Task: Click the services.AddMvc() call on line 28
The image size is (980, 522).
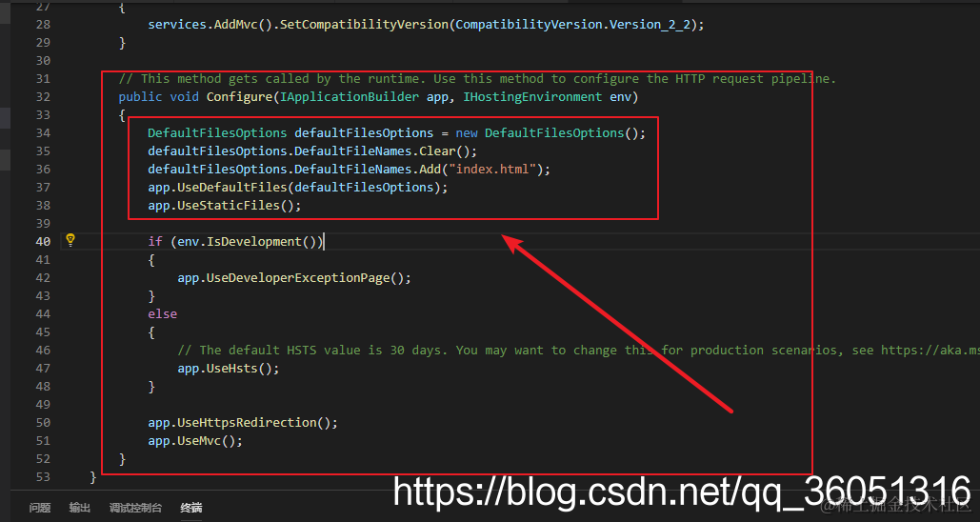Action: click(210, 25)
